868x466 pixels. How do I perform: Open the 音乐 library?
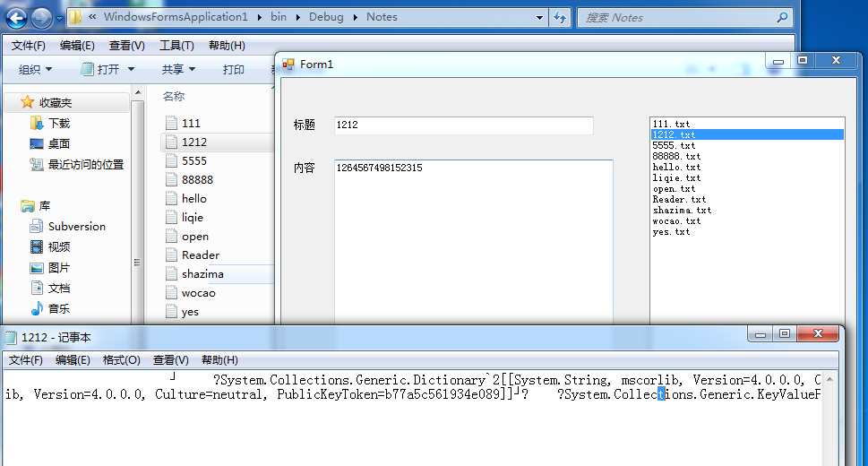pos(50,308)
